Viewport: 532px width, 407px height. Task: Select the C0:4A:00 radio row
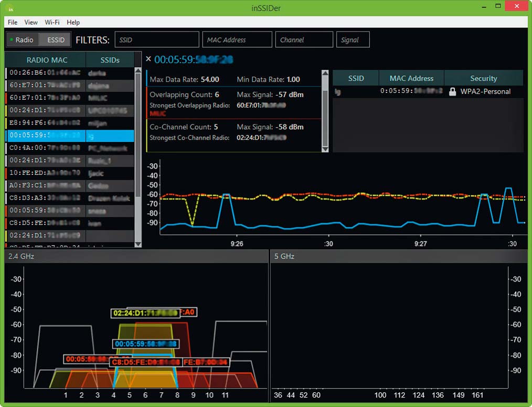pos(70,148)
